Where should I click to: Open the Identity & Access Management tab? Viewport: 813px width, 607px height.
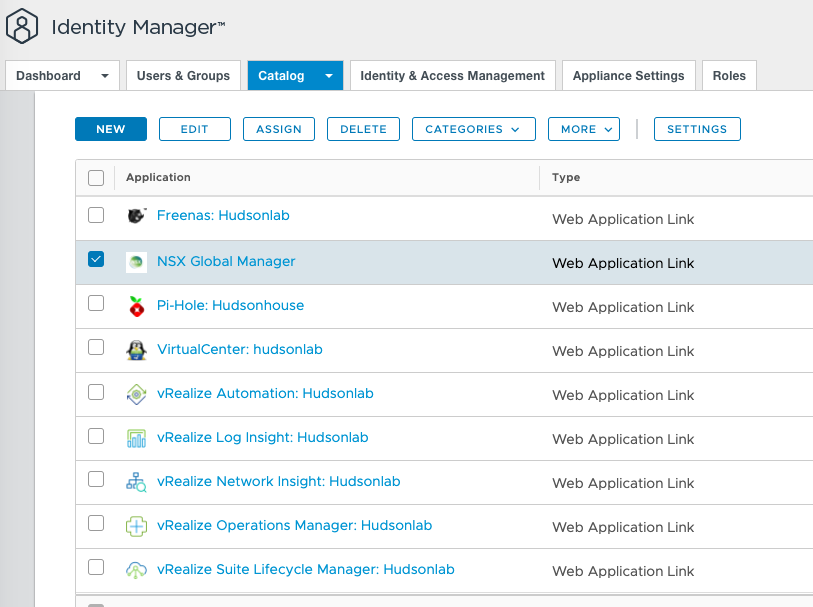[x=453, y=76]
